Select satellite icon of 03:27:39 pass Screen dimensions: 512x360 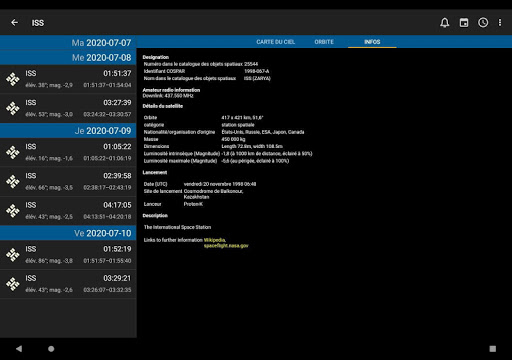[x=13, y=108]
